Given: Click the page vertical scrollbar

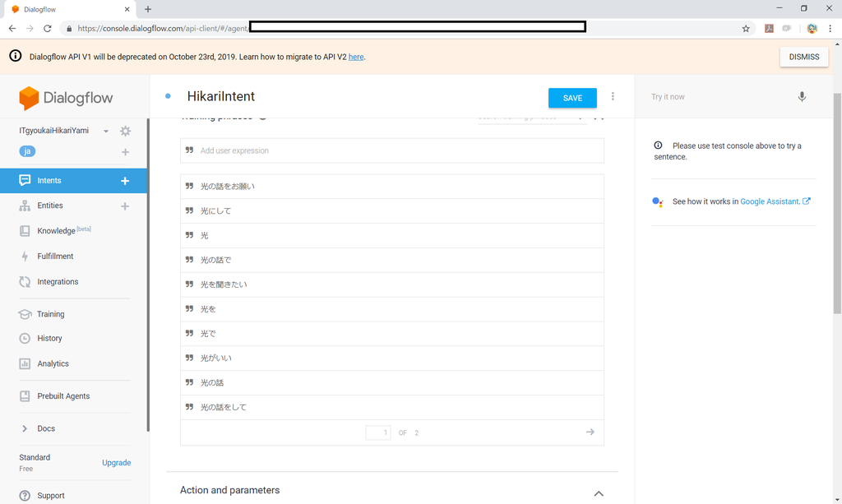Looking at the screenshot, I should point(837,204).
